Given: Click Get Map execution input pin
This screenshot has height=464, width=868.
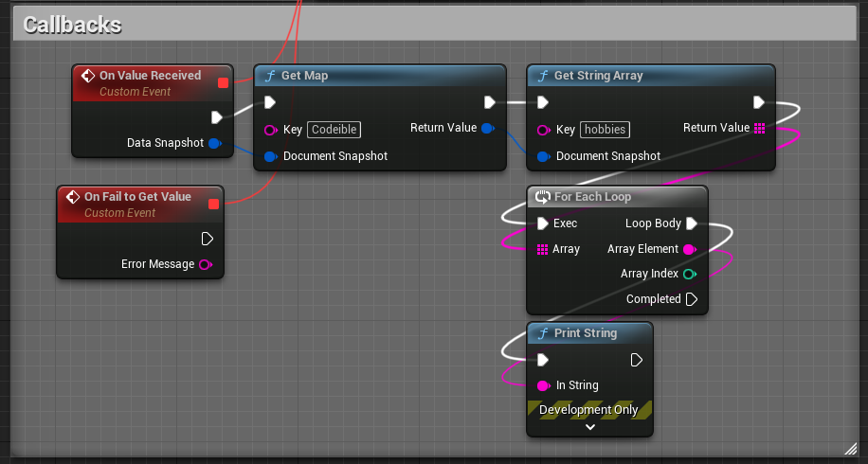Looking at the screenshot, I should 270,102.
